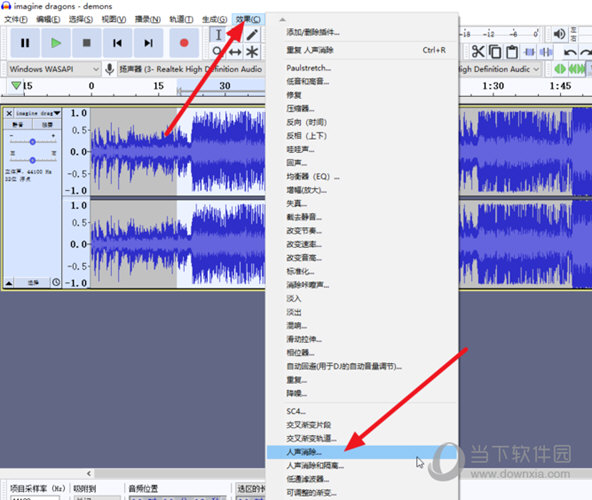This screenshot has height=500, width=592.
Task: Click the Cut scissors icon
Action: [x=478, y=51]
